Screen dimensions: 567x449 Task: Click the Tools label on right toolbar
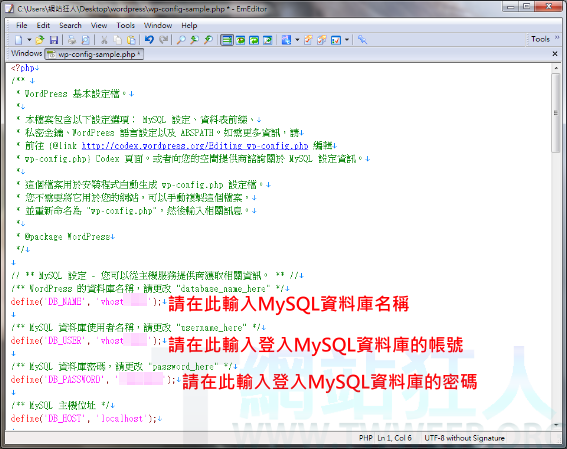point(540,39)
